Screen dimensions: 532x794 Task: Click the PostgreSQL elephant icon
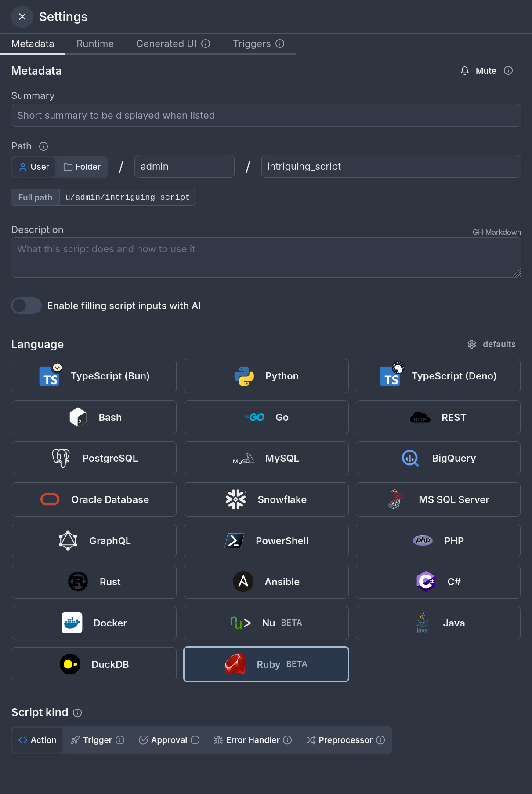click(61, 458)
